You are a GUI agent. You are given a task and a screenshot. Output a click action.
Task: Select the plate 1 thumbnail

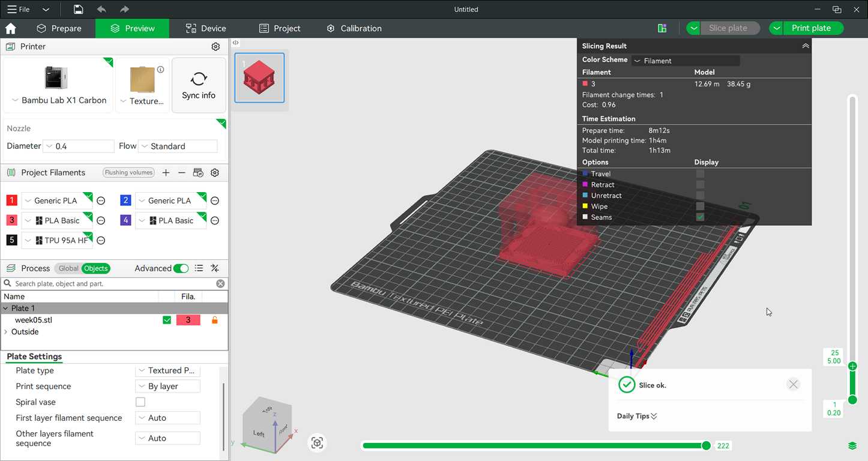point(259,78)
